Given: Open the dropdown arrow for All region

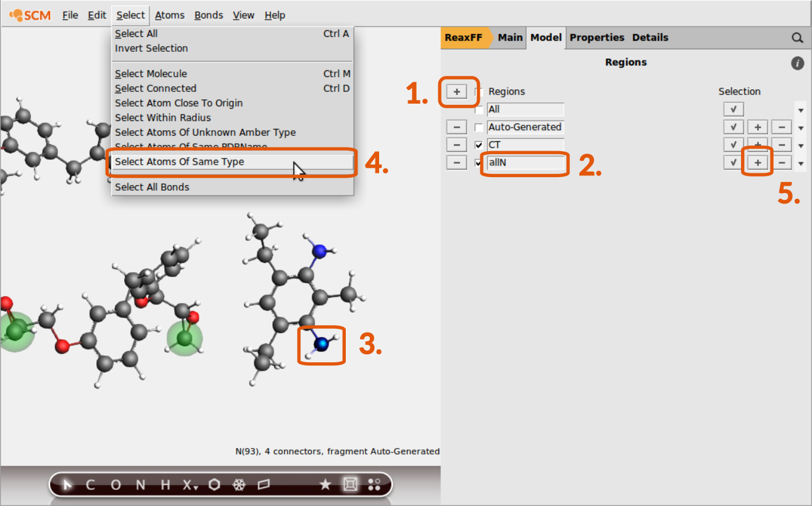Looking at the screenshot, I should 801,110.
